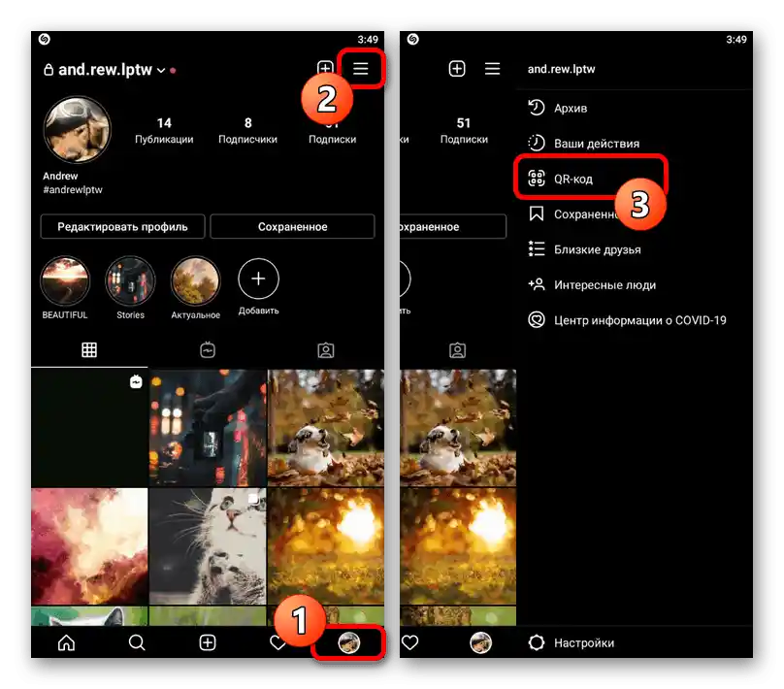Tap profile avatar in left bottom navigation

pos(349,642)
